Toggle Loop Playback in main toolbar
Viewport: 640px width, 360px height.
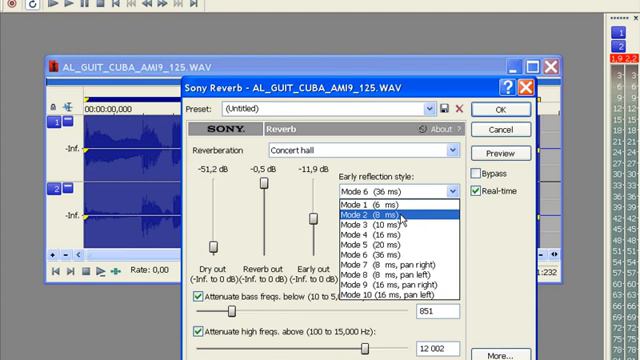32,4
